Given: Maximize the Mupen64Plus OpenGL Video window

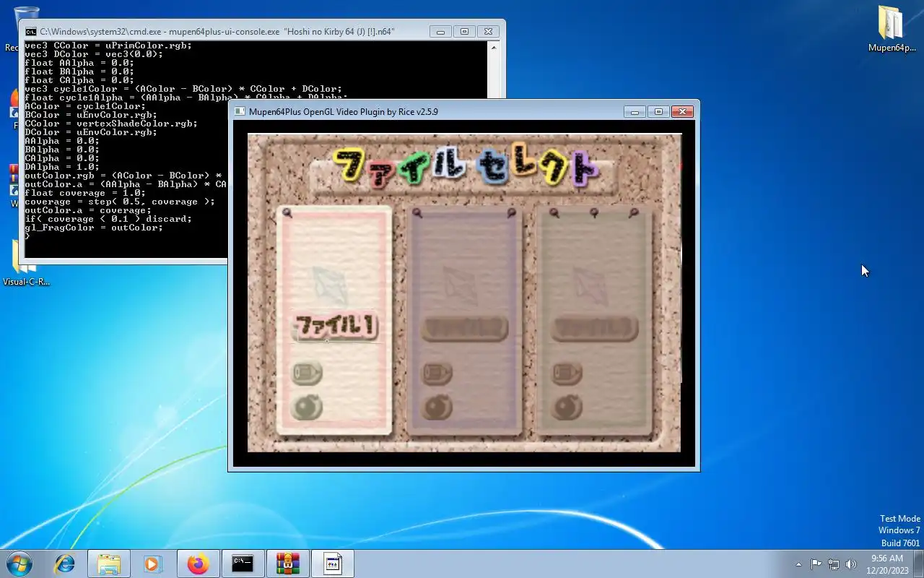Looking at the screenshot, I should 658,112.
